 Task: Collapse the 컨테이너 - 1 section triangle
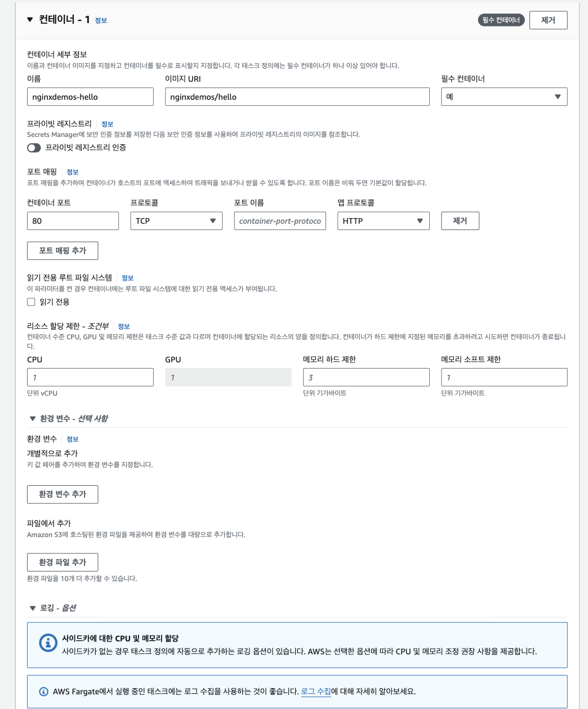tap(30, 20)
